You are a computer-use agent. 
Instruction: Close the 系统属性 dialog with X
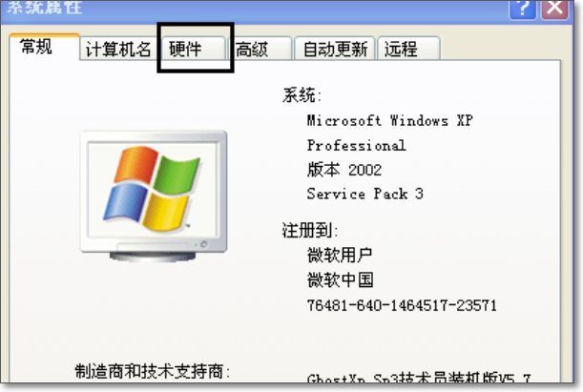554,9
